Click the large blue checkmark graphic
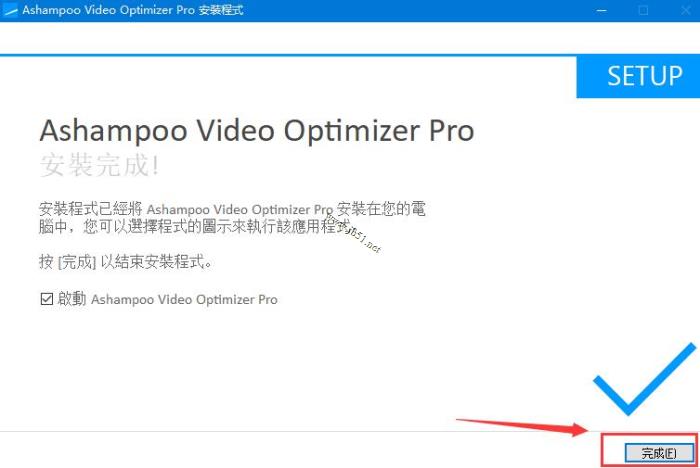Image resolution: width=700 pixels, height=468 pixels. (x=644, y=379)
